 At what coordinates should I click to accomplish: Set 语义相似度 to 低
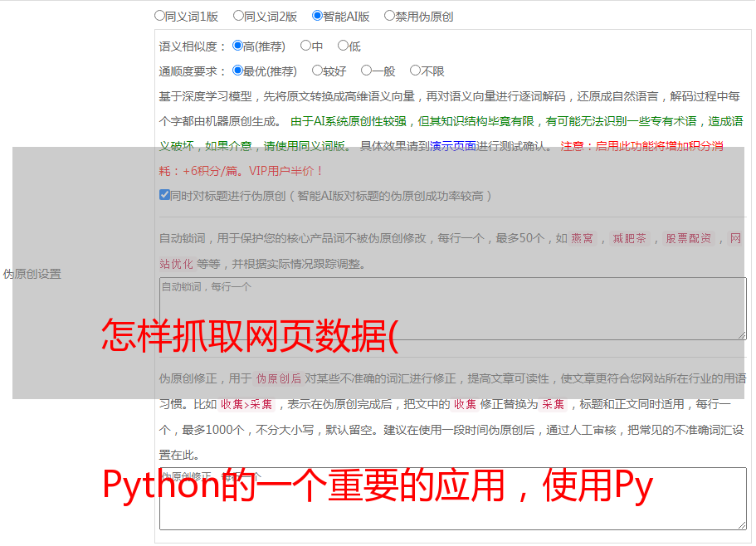pyautogui.click(x=343, y=46)
